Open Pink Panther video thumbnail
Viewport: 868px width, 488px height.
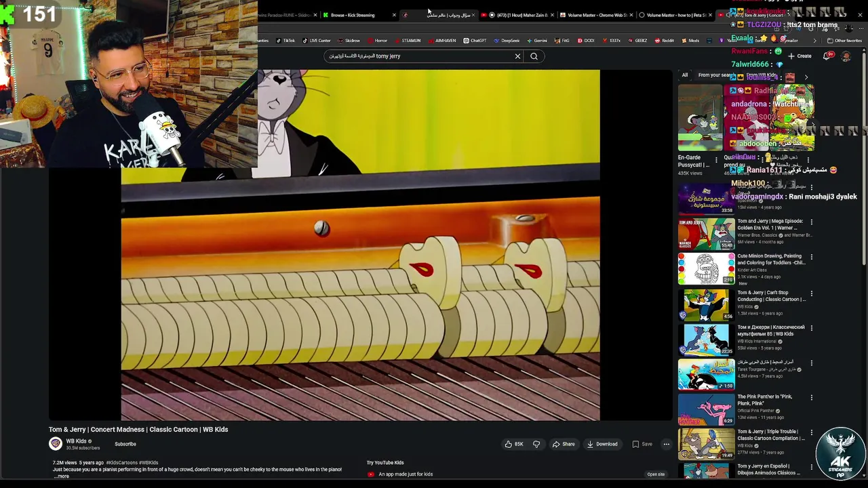706,409
